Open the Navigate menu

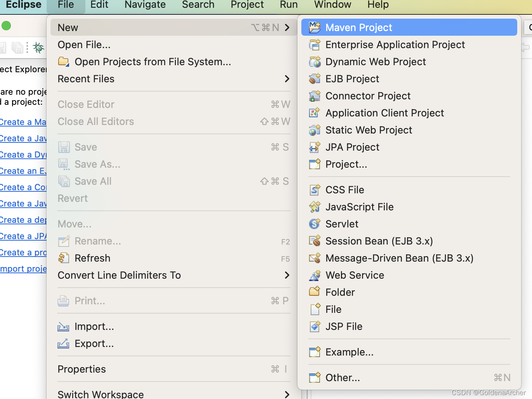[x=145, y=5]
